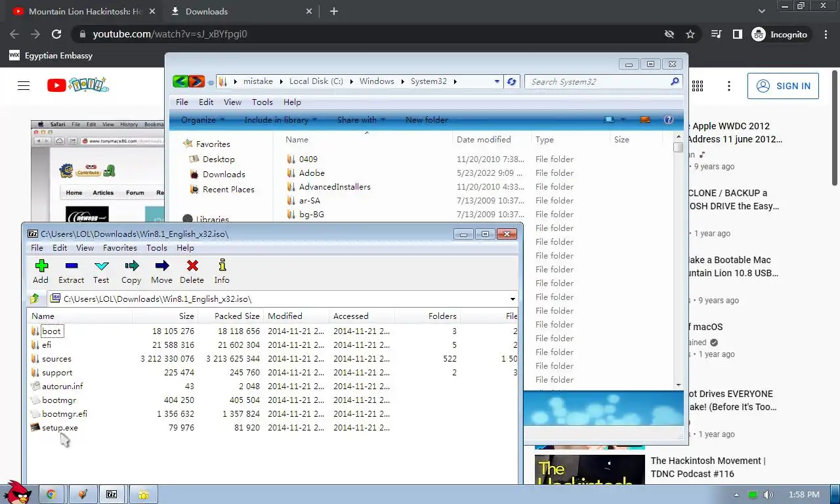The image size is (840, 504).
Task: Select autorun.inf file in the archive
Action: (62, 387)
